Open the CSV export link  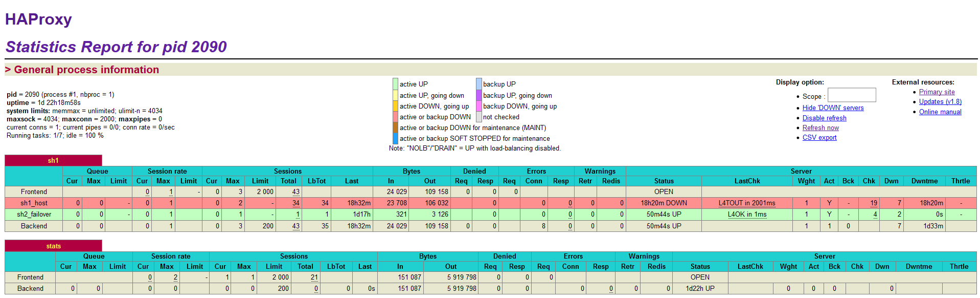click(x=819, y=137)
